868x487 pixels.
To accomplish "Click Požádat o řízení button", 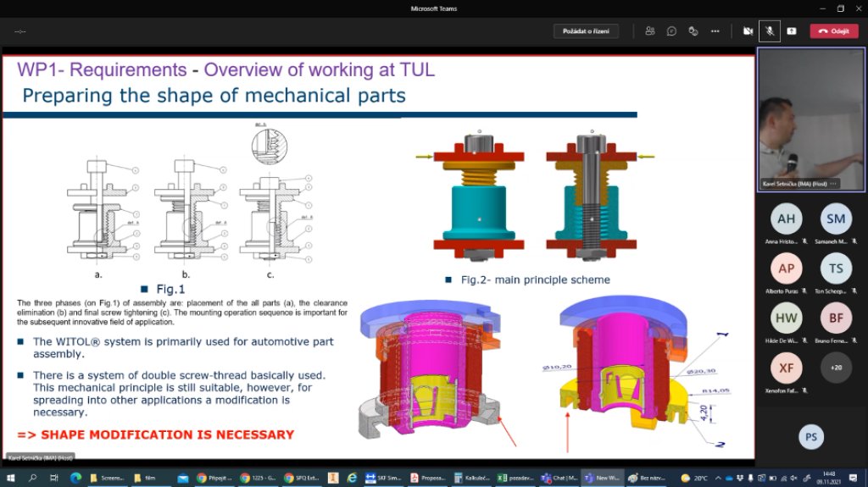I will 586,30.
